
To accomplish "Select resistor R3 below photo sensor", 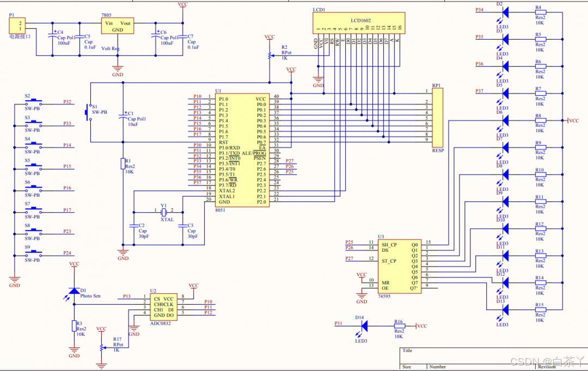I will click(74, 326).
